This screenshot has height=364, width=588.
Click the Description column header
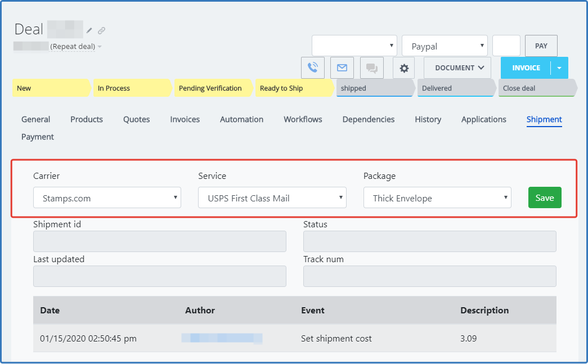(484, 311)
